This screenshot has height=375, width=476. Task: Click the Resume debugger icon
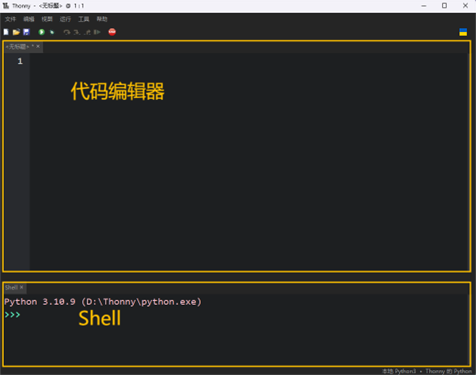click(97, 32)
